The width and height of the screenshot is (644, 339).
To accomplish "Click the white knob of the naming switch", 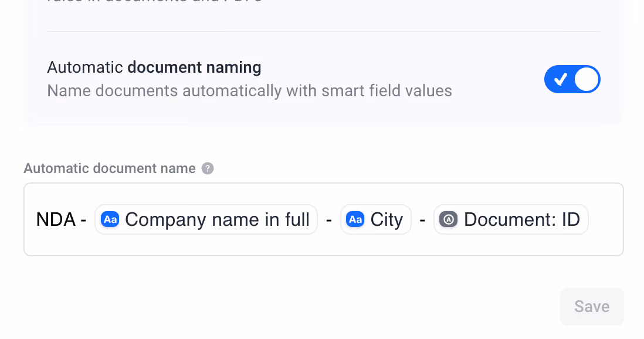I will click(586, 79).
